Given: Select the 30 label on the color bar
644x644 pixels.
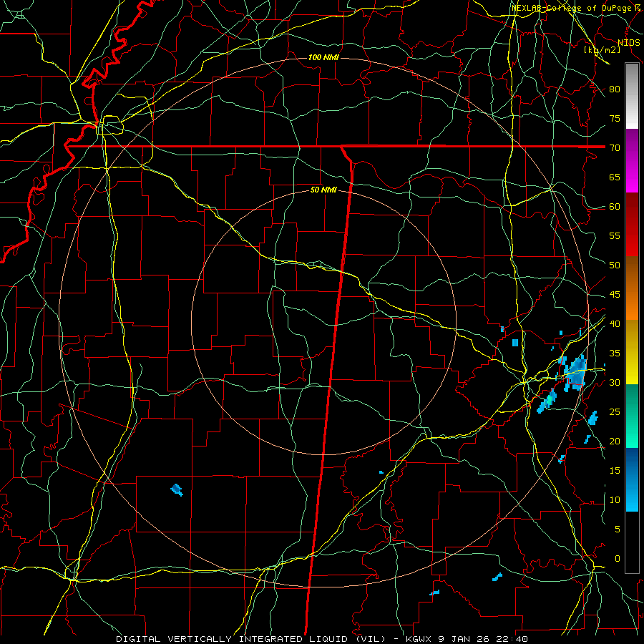Looking at the screenshot, I should click(615, 382).
